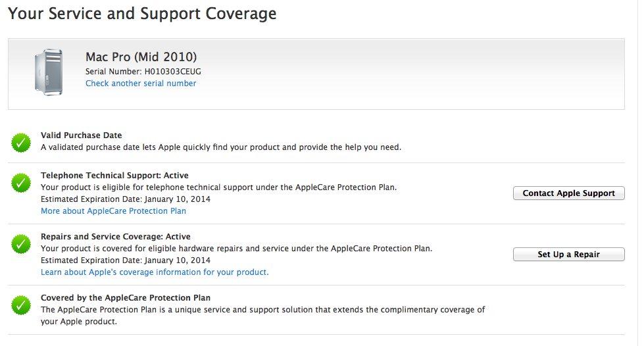Click the validated purchase date description text
The width and height of the screenshot is (644, 346).
pos(221,147)
